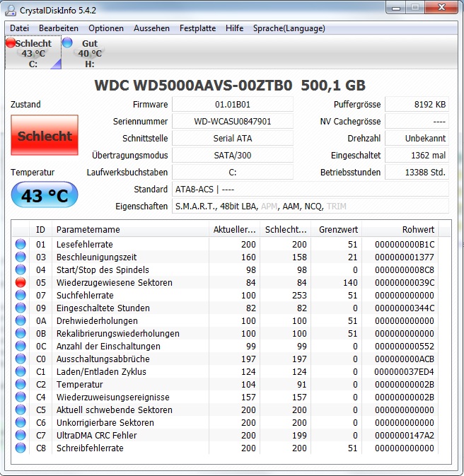
Task: Open the Hilfe menu
Action: point(234,28)
